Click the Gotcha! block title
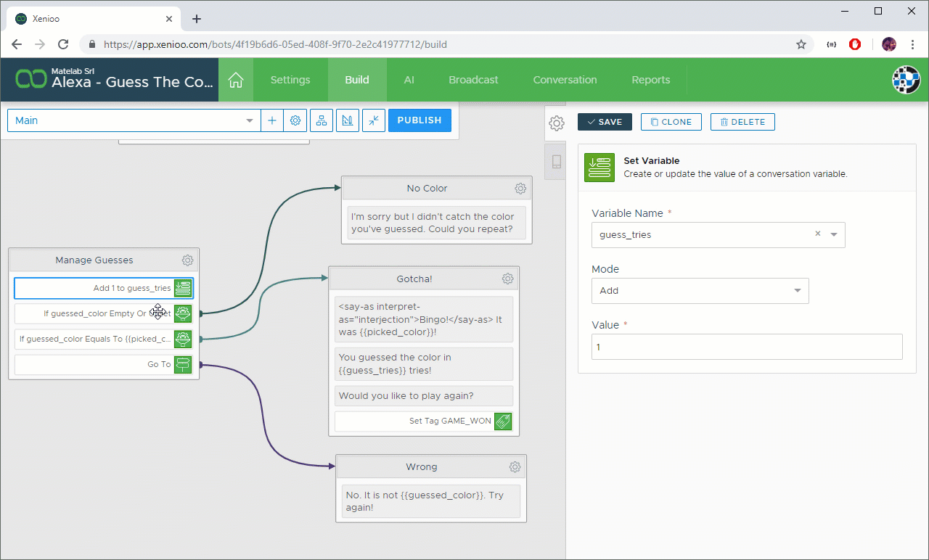The height and width of the screenshot is (560, 929). tap(414, 279)
